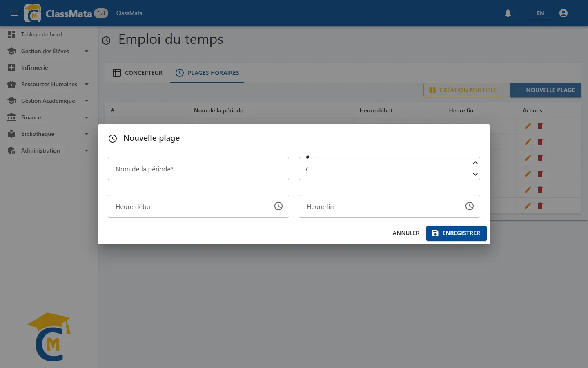
Task: Click the Finance bank icon
Action: pyautogui.click(x=11, y=117)
